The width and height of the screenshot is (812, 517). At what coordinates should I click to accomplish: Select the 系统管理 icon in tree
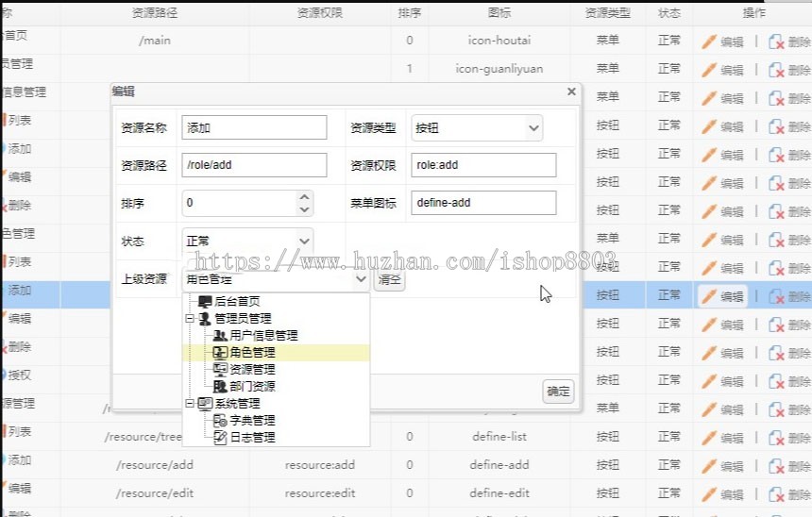click(205, 403)
